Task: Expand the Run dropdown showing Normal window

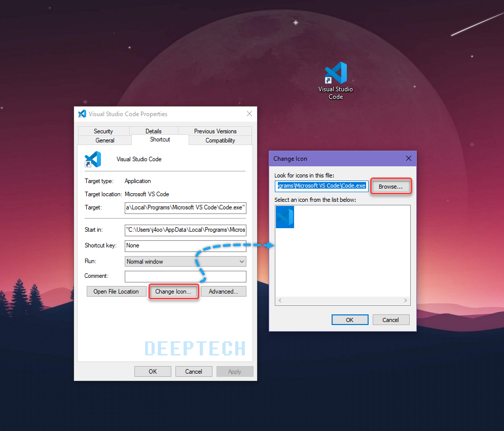Action: (186, 262)
